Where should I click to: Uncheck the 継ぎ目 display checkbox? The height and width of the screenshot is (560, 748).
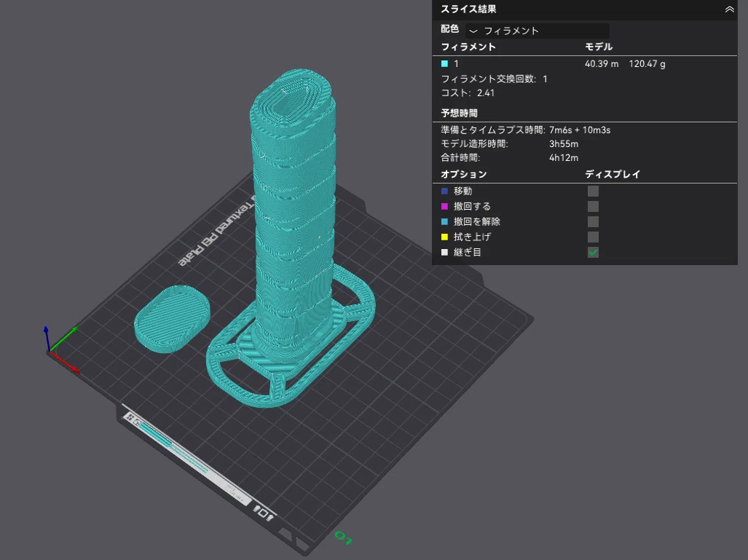(593, 253)
